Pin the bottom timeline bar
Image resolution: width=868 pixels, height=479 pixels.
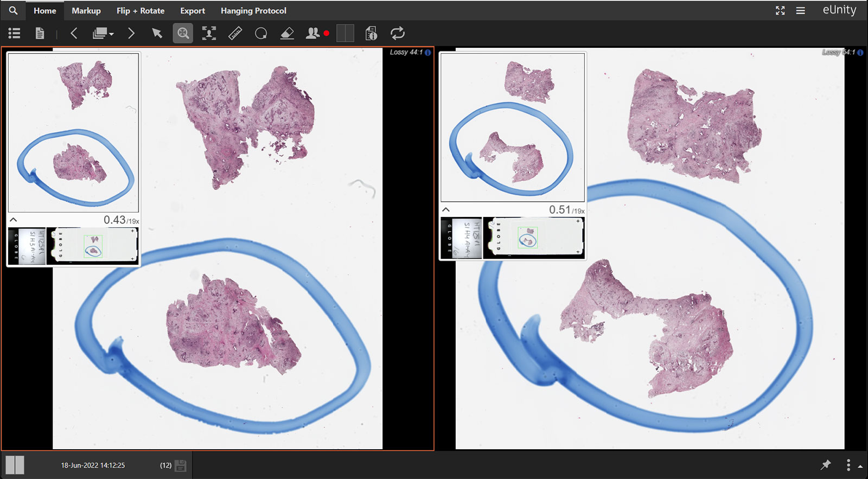click(x=826, y=465)
